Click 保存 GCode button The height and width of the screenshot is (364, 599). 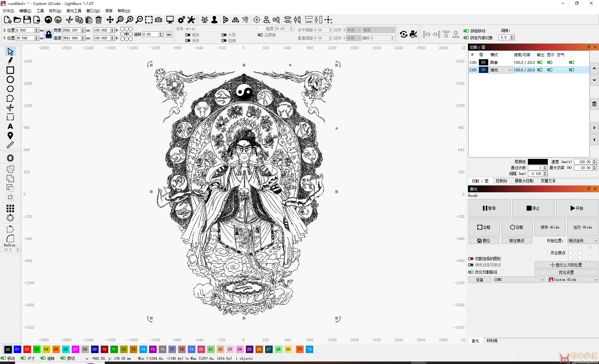(x=550, y=227)
